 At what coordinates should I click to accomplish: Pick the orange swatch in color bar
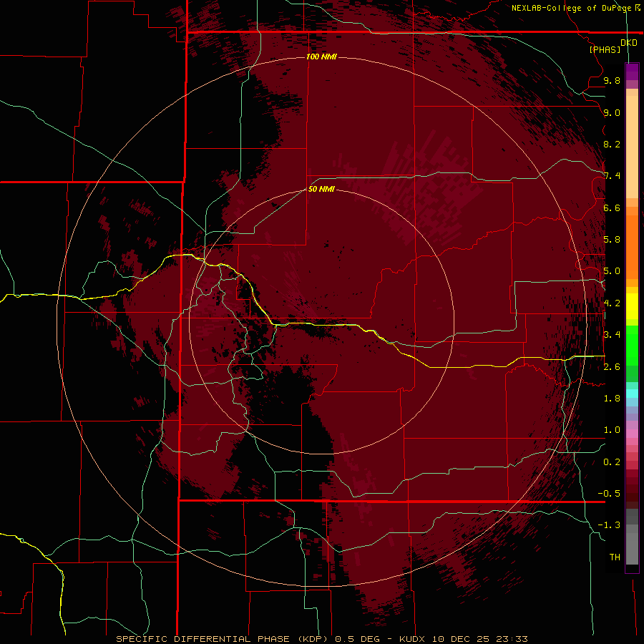click(x=632, y=246)
